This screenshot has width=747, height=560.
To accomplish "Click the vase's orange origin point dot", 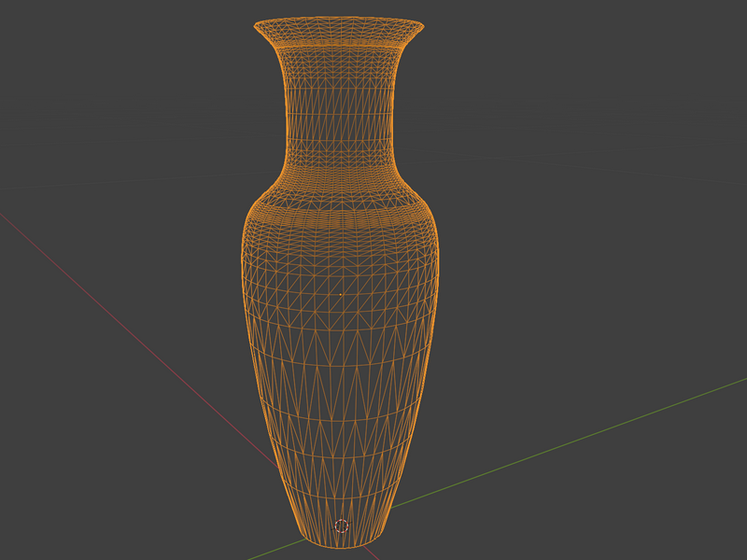I will click(x=340, y=295).
